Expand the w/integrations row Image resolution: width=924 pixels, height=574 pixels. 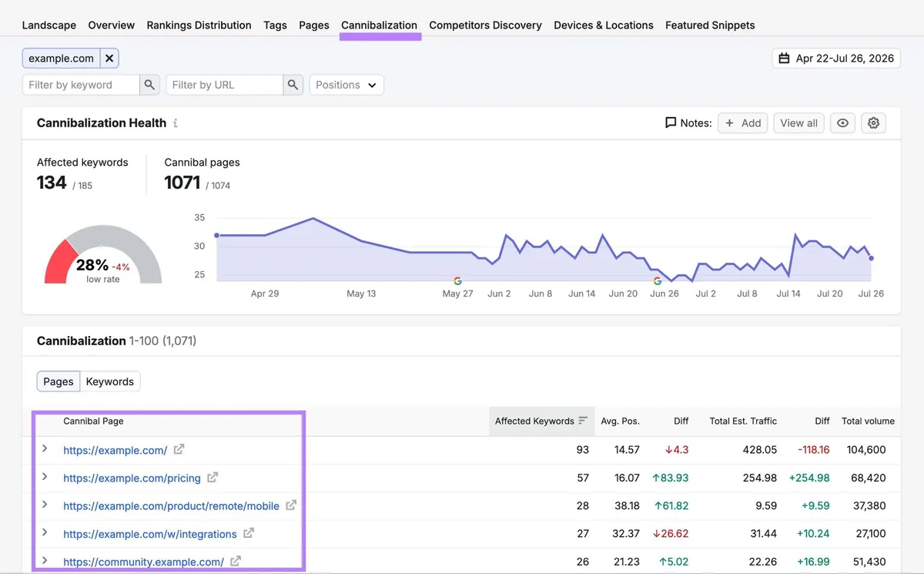(45, 532)
